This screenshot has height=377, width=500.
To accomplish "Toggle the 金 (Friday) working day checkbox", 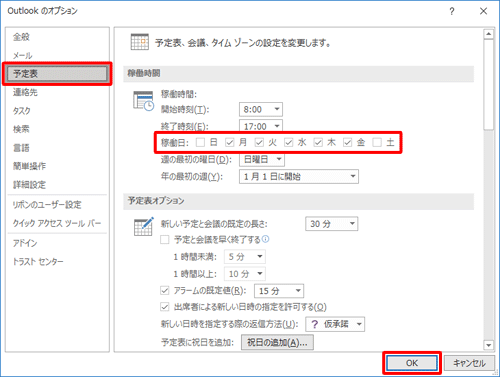I will pyautogui.click(x=347, y=143).
